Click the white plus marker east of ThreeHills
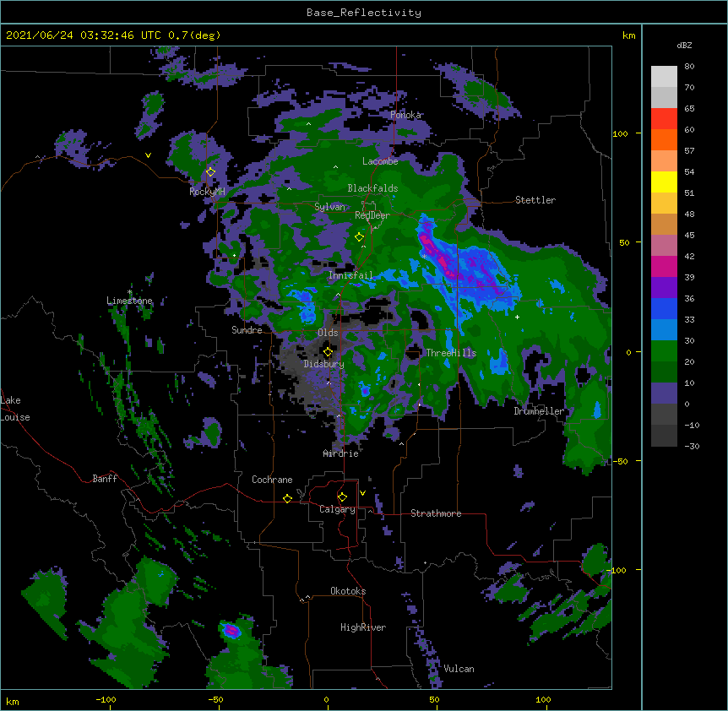The height and width of the screenshot is (711, 728). tap(517, 317)
